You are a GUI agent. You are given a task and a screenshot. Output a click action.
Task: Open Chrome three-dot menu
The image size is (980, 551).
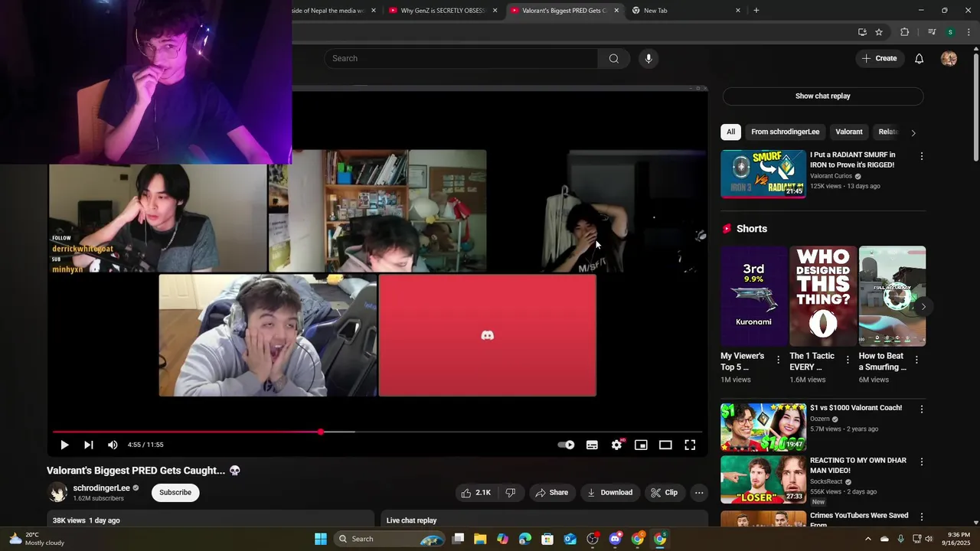pyautogui.click(x=969, y=32)
